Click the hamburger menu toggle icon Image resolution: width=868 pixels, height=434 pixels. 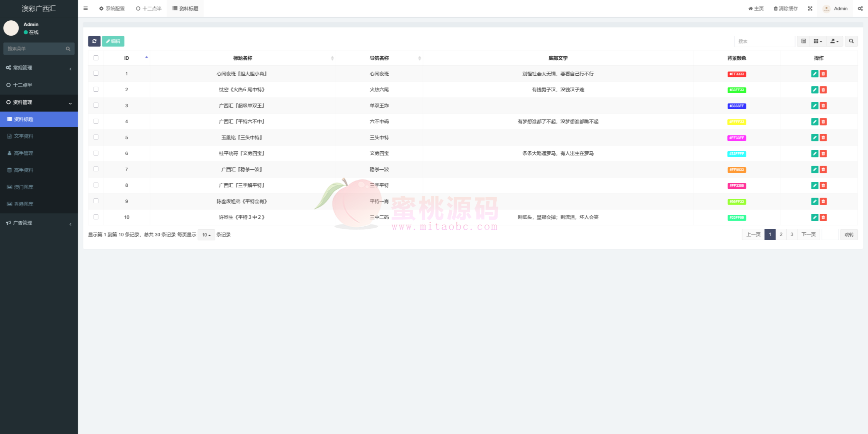pyautogui.click(x=85, y=8)
